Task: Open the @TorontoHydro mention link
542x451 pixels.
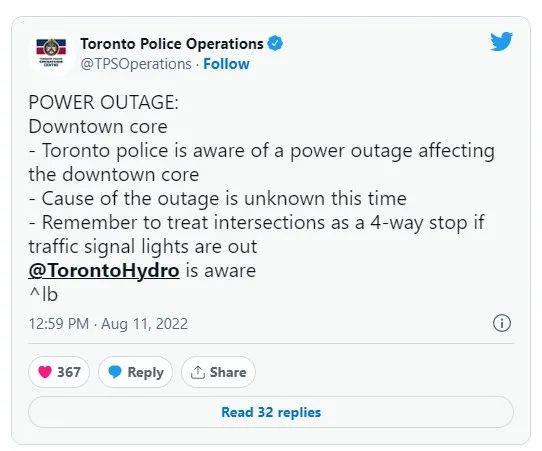Action: click(x=104, y=270)
